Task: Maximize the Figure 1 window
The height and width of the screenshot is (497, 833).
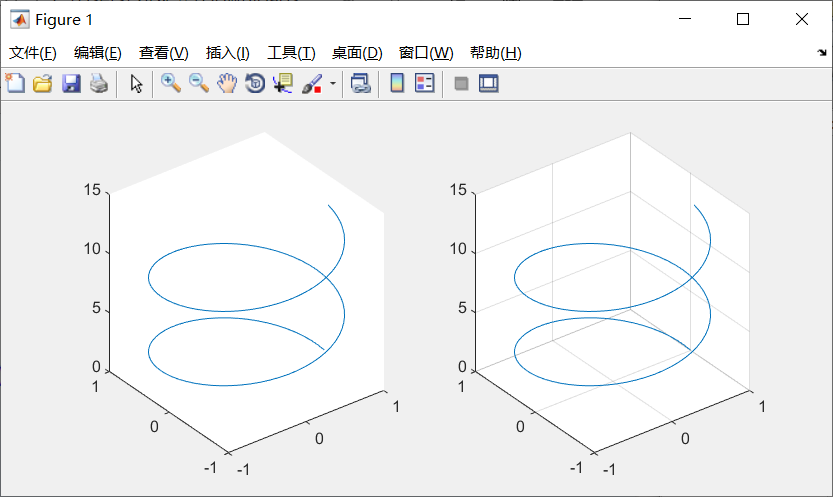Action: [x=743, y=19]
